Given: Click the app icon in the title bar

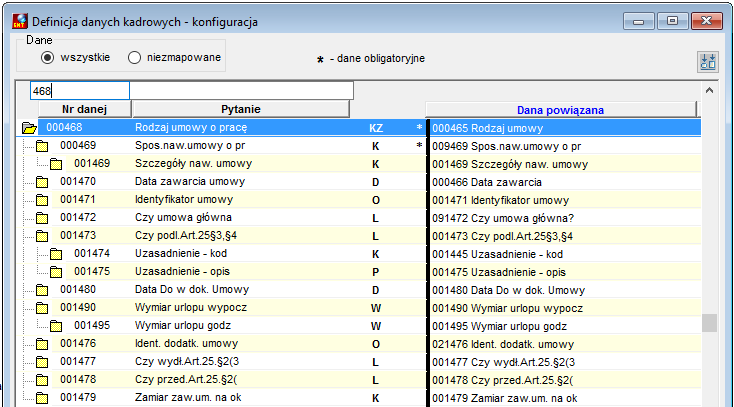Looking at the screenshot, I should (x=20, y=22).
